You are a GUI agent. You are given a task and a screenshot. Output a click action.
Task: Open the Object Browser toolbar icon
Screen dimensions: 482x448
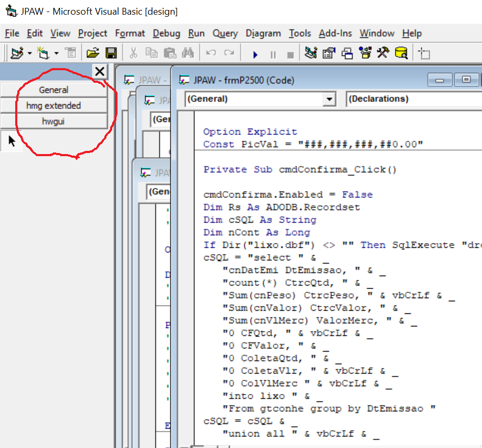(365, 53)
